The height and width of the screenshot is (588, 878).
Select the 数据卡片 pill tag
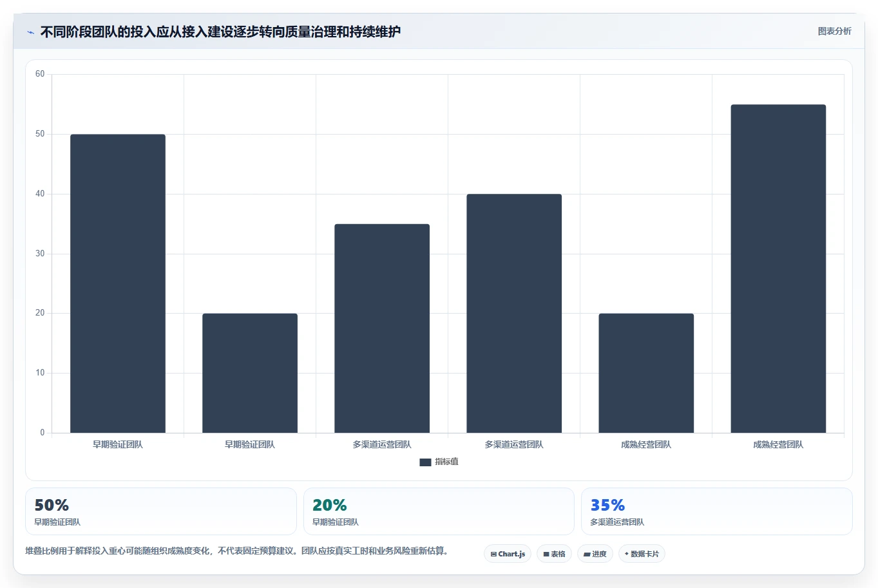pos(642,554)
